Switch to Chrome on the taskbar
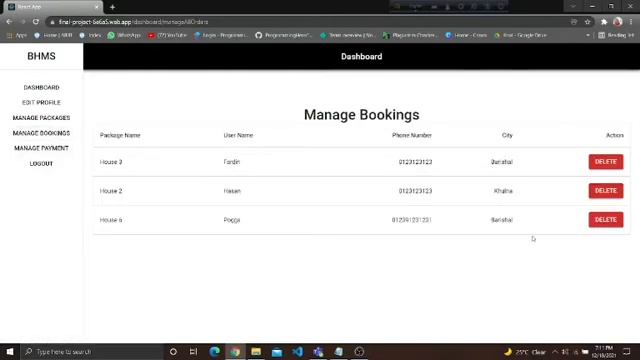The height and width of the screenshot is (360, 640). point(235,351)
